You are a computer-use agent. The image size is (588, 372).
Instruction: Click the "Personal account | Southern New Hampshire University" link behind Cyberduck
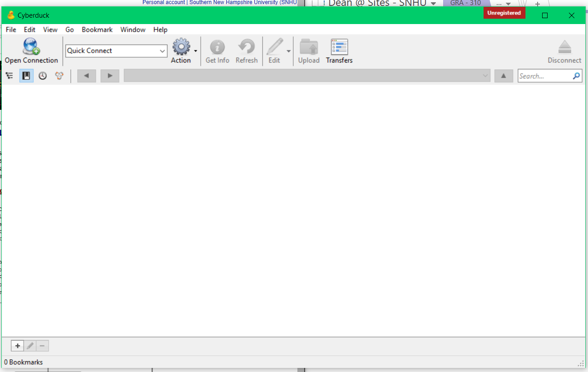pyautogui.click(x=220, y=2)
